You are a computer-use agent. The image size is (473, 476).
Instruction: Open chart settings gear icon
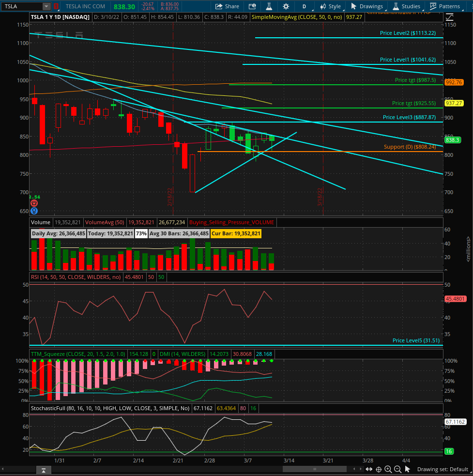point(286,6)
